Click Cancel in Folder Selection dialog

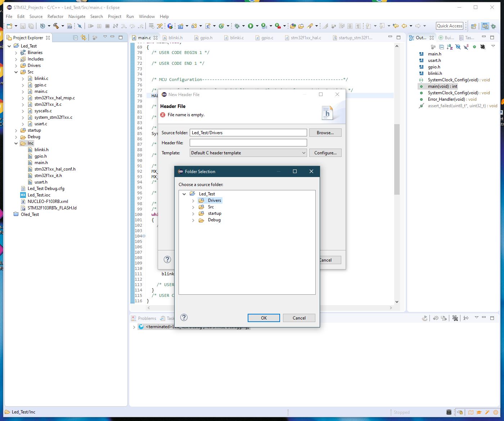(x=299, y=318)
